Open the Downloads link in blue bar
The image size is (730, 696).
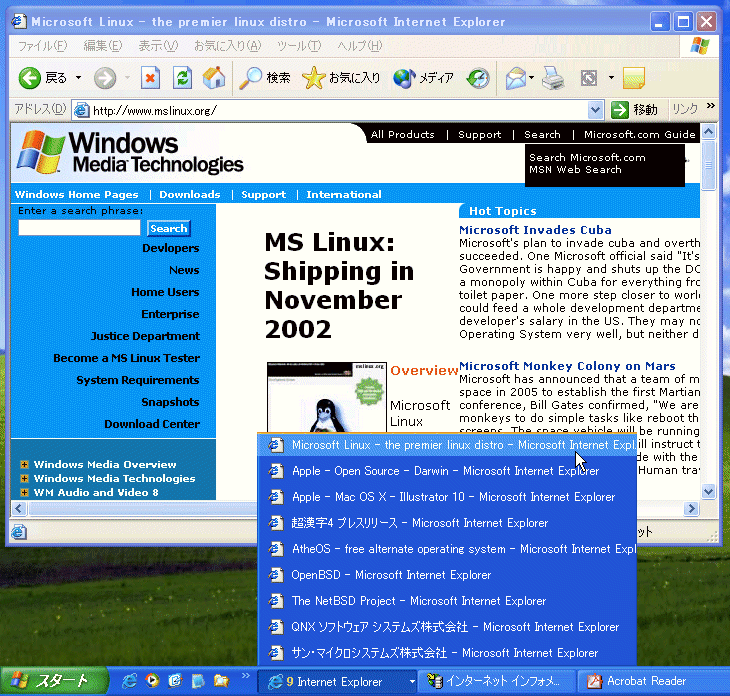[x=190, y=195]
